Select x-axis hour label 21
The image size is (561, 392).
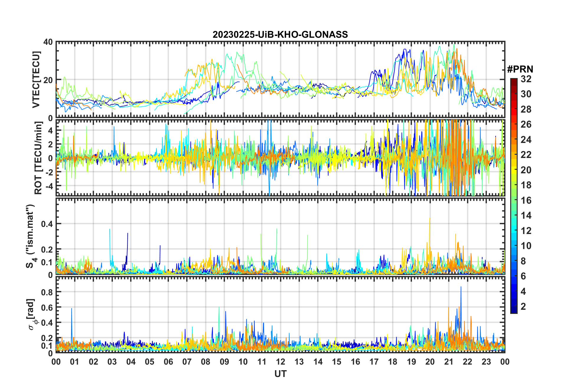tap(449, 362)
